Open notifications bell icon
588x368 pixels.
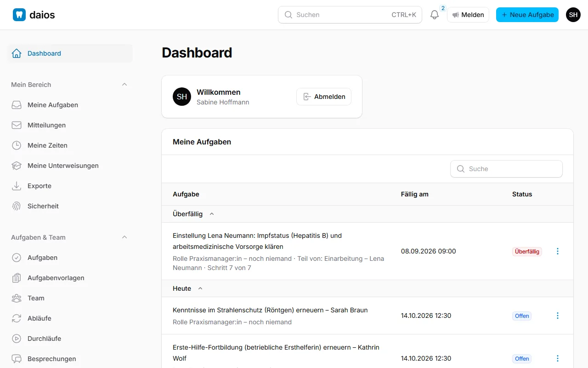pyautogui.click(x=435, y=15)
